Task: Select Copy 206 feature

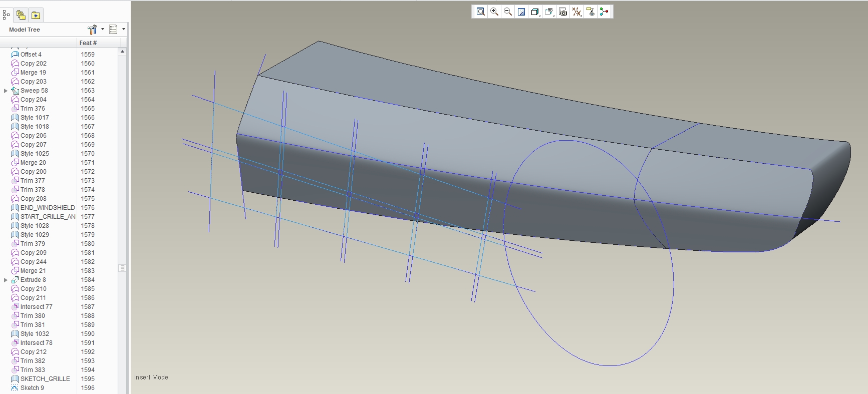Action: point(34,136)
